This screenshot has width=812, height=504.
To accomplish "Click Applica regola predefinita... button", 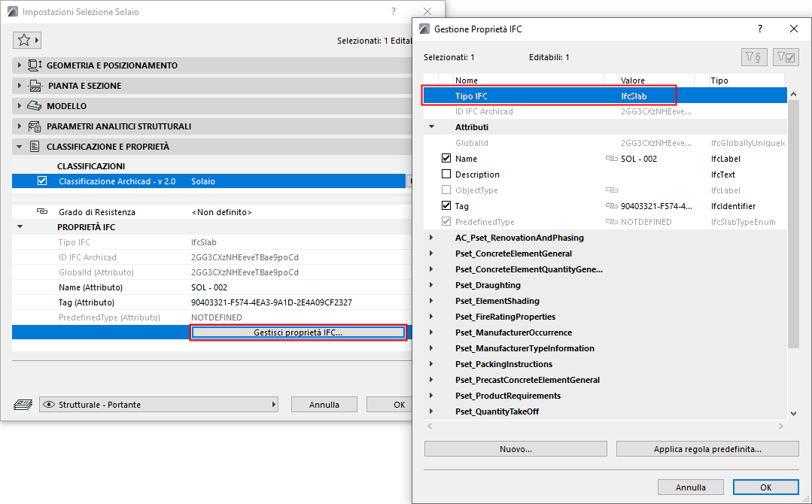I will pos(707,449).
